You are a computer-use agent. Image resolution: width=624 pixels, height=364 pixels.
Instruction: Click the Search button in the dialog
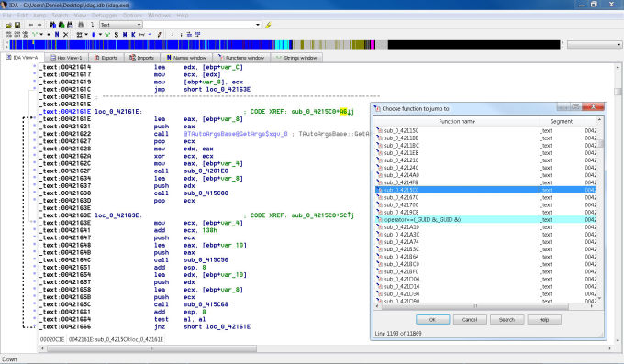[x=507, y=320]
